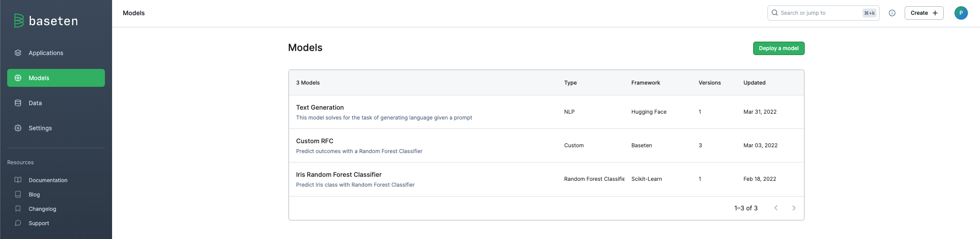Viewport: 980px width, 239px height.
Task: Open the user profile avatar
Action: (961, 13)
